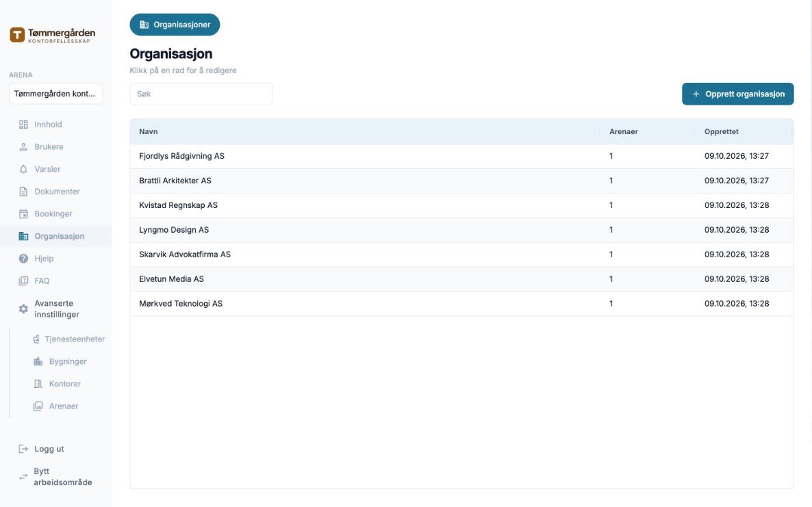Click the Innhold grid icon
This screenshot has width=812, height=507.
click(x=23, y=125)
